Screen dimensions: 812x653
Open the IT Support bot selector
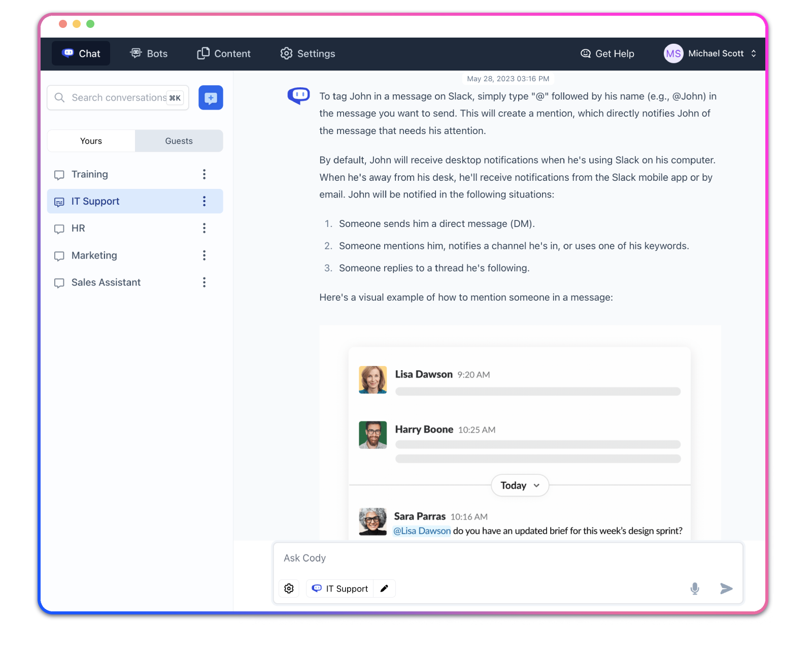pos(340,589)
